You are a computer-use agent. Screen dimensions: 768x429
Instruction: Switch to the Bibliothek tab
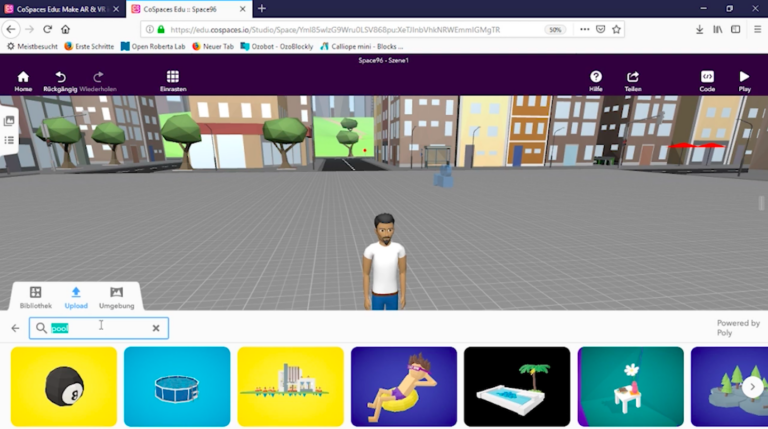click(x=36, y=298)
